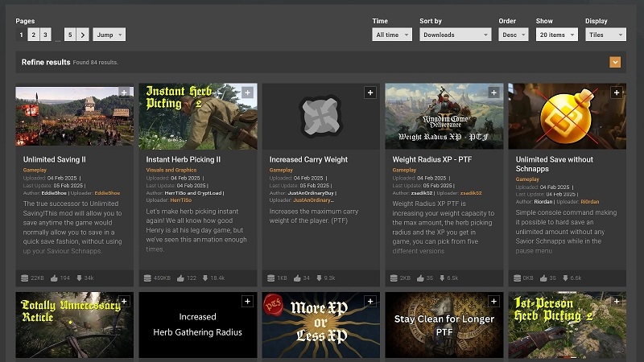Screen dimensions: 644x362
Task: Go to page 2 of results
Action: (33, 35)
